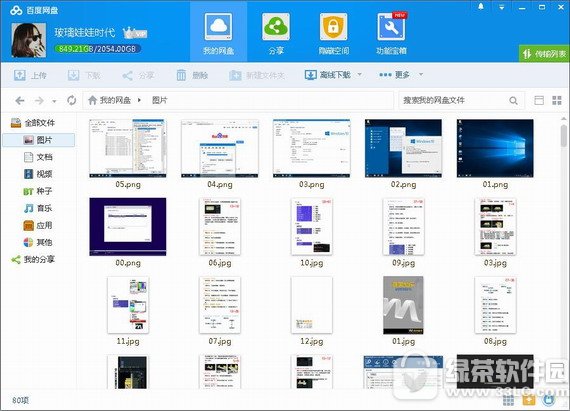Click the vertical scrollbar thumb
The width and height of the screenshot is (570, 411).
coord(563,136)
